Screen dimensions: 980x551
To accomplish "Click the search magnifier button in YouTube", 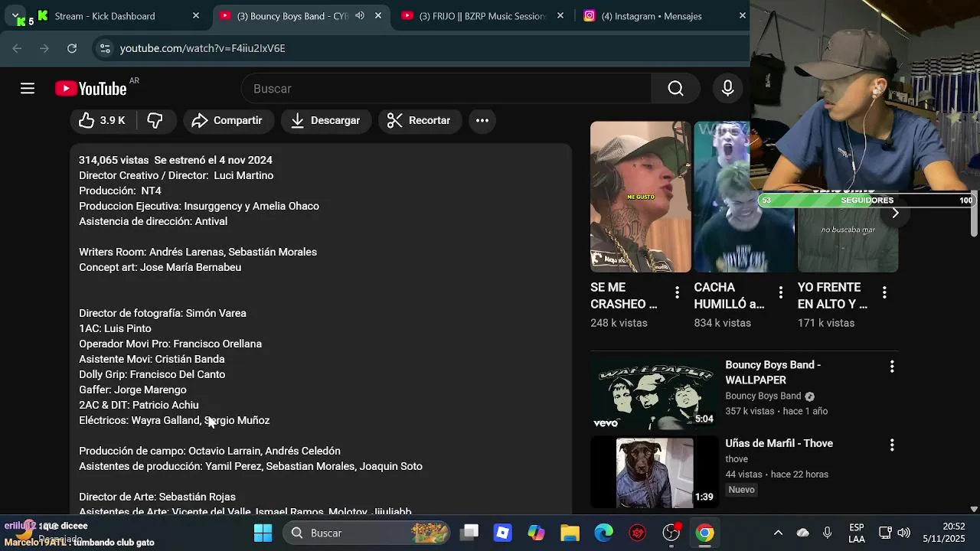I will [675, 89].
